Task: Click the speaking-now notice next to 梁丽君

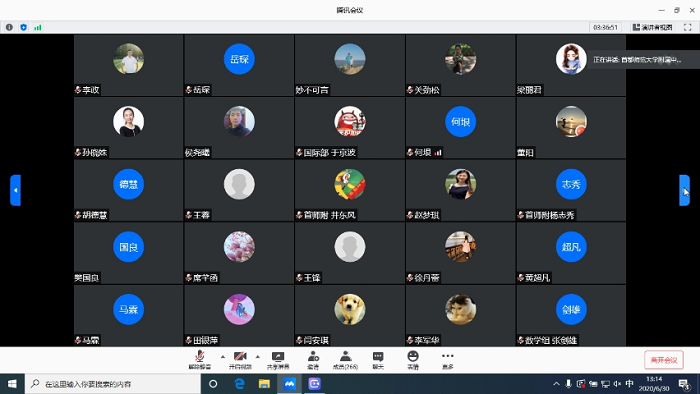Action: pyautogui.click(x=643, y=60)
